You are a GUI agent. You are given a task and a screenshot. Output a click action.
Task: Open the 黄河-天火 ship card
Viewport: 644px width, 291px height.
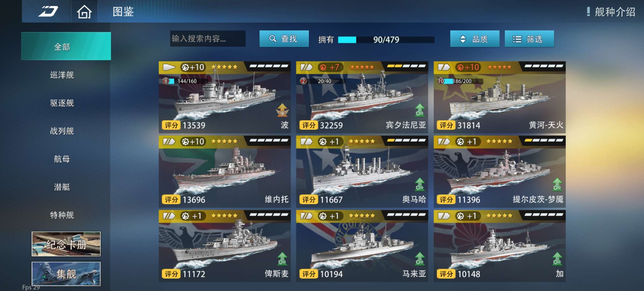coord(499,97)
